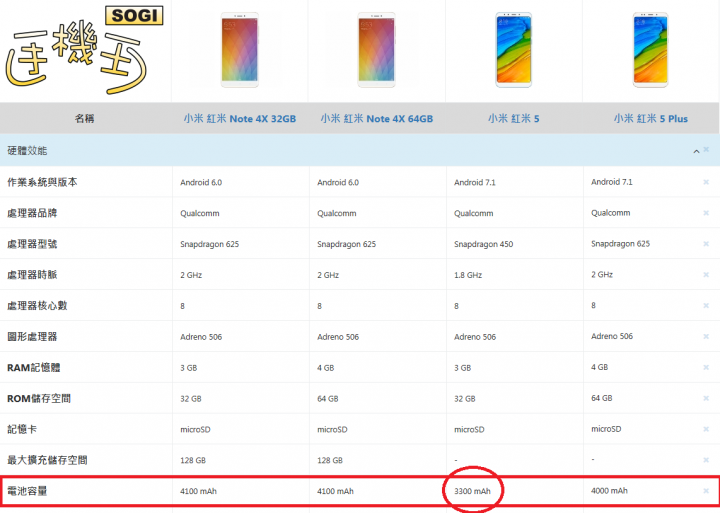Select 4 GB RAM in the Note 4X 64GB column
The width and height of the screenshot is (720, 513).
[326, 367]
